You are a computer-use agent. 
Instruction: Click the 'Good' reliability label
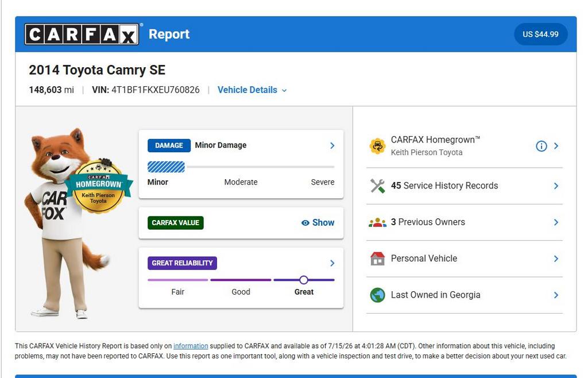241,292
